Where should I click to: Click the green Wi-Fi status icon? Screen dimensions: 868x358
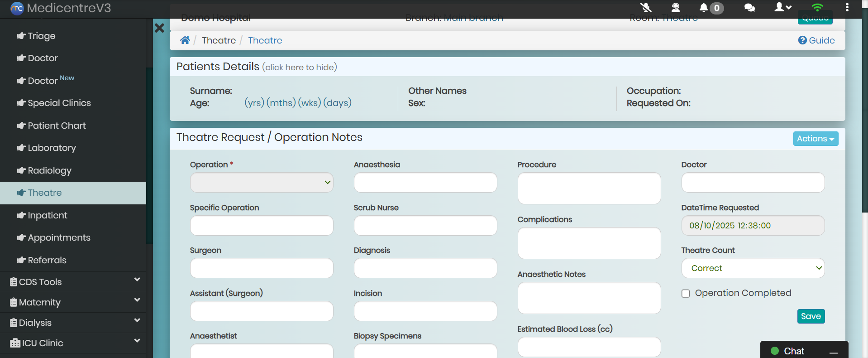(817, 8)
